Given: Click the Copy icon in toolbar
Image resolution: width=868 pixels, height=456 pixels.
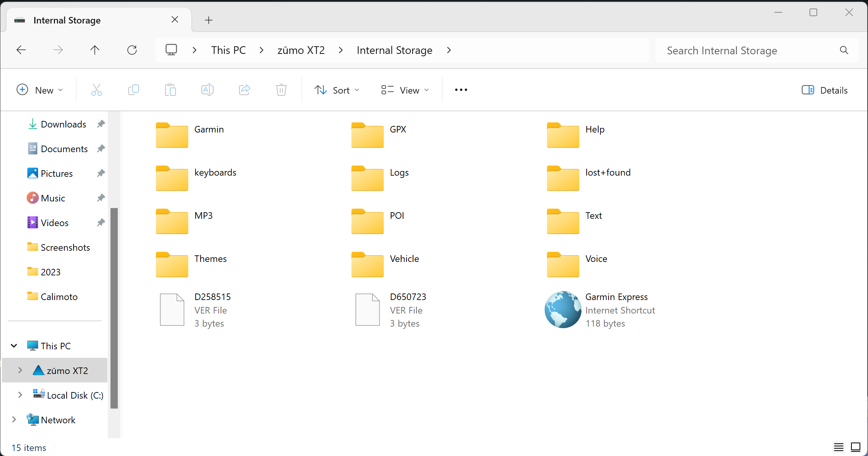Looking at the screenshot, I should 134,90.
